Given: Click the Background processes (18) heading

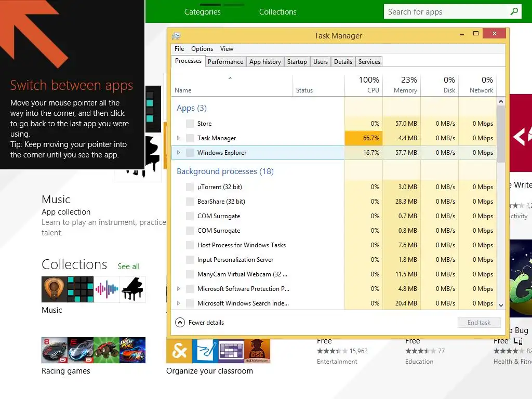Looking at the screenshot, I should click(225, 171).
